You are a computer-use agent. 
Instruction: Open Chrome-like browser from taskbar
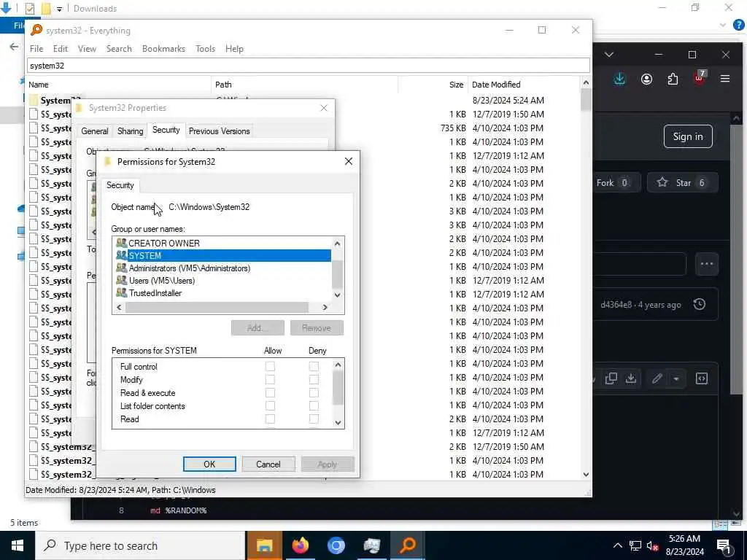tap(336, 545)
